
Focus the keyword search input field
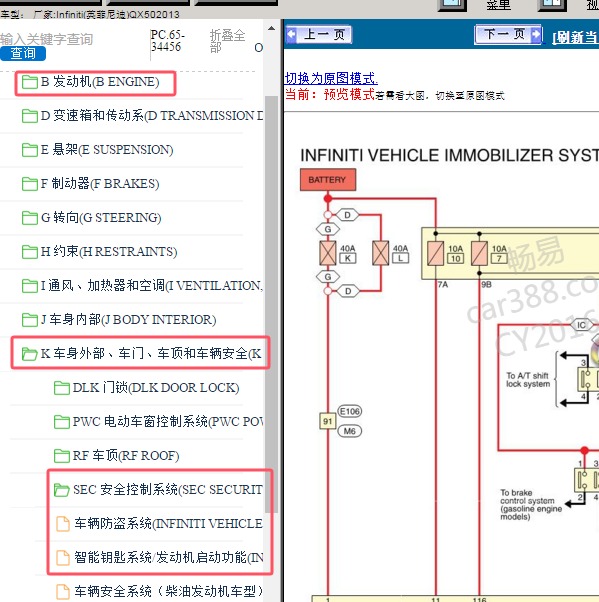click(x=46, y=39)
